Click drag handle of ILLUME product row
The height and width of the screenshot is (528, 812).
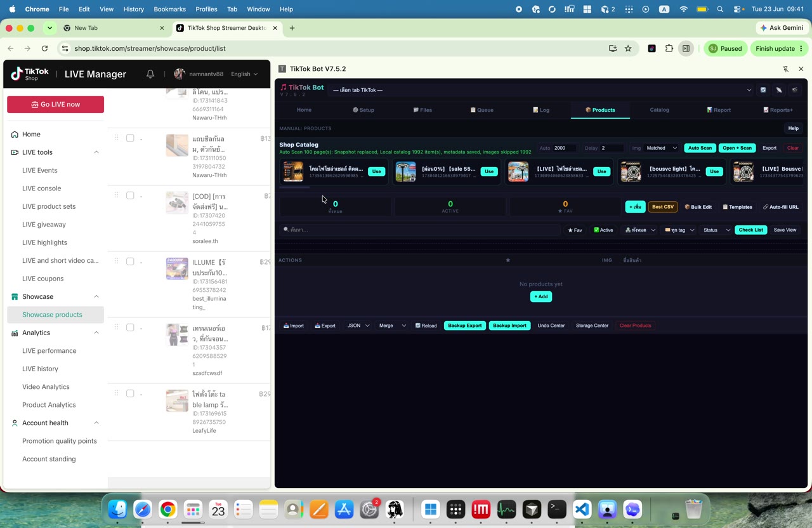[x=116, y=261]
